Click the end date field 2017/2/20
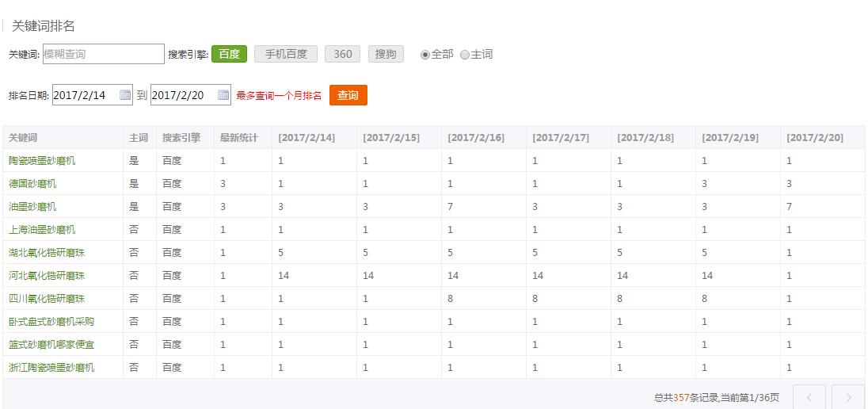This screenshot has width=868, height=409. click(182, 95)
